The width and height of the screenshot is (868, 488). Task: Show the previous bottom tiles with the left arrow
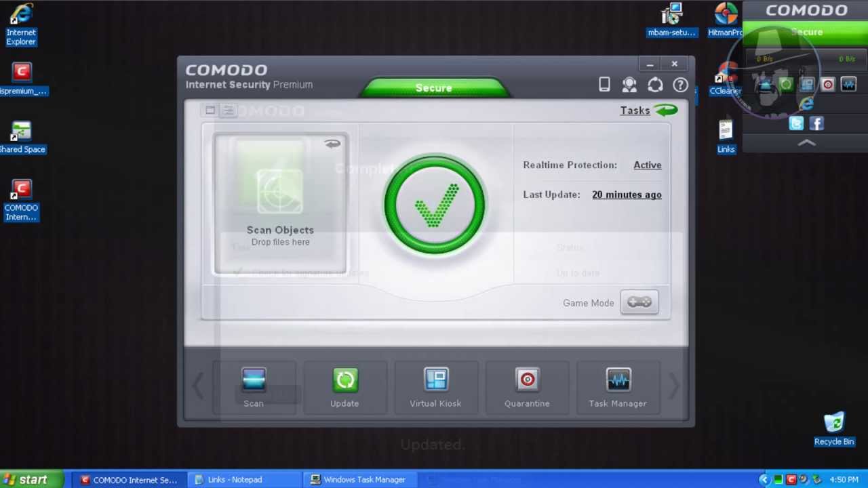tap(197, 386)
